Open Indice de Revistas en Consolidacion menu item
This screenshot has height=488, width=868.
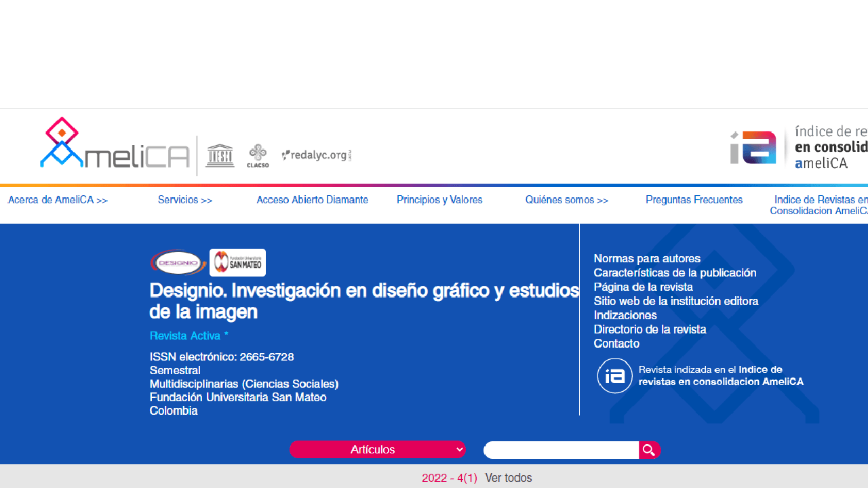tap(819, 205)
